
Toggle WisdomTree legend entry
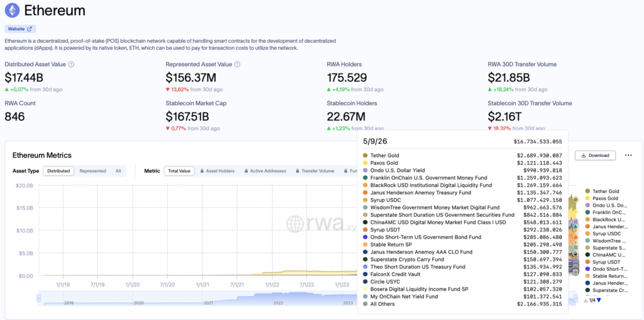(606, 241)
